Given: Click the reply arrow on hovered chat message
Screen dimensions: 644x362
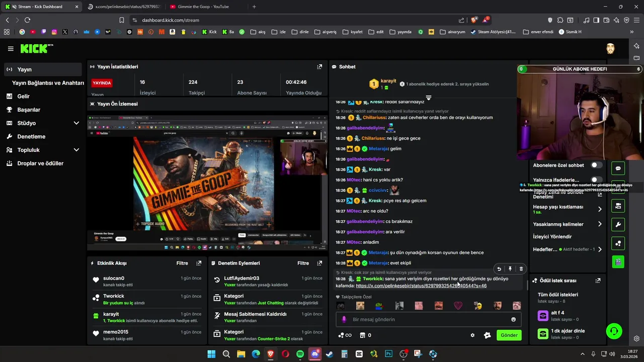Looking at the screenshot, I should tap(499, 269).
